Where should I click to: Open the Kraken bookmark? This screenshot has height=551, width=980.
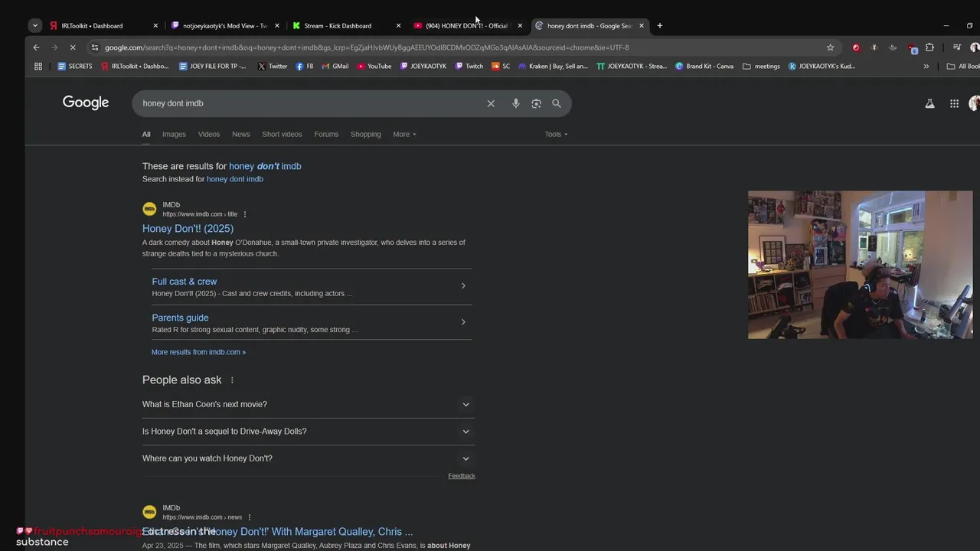click(x=554, y=67)
